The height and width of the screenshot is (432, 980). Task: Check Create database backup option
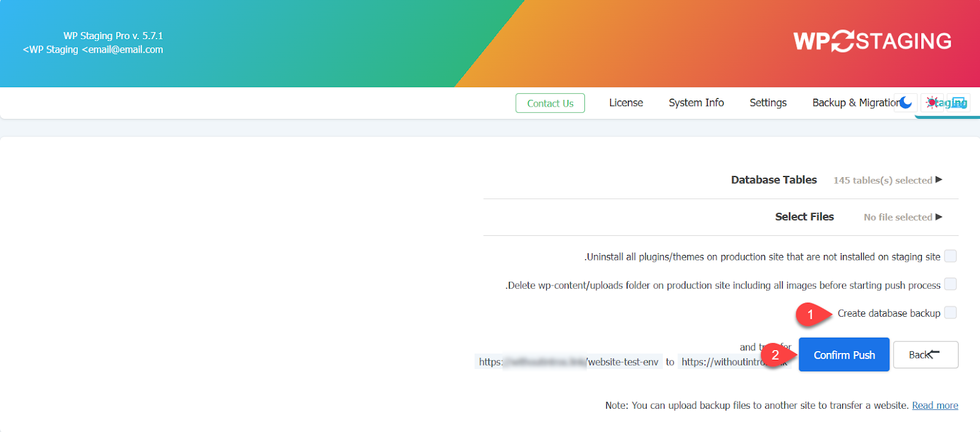click(x=950, y=313)
